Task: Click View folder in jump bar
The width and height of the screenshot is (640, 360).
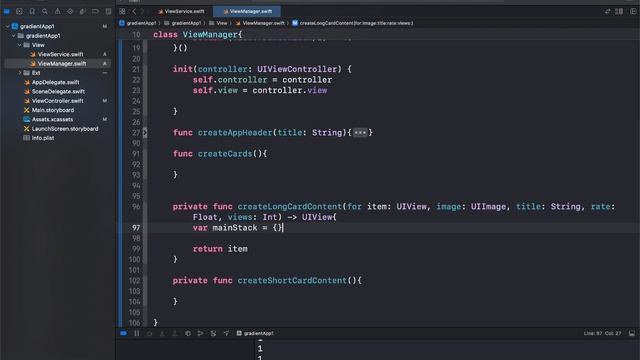Action: click(x=218, y=23)
